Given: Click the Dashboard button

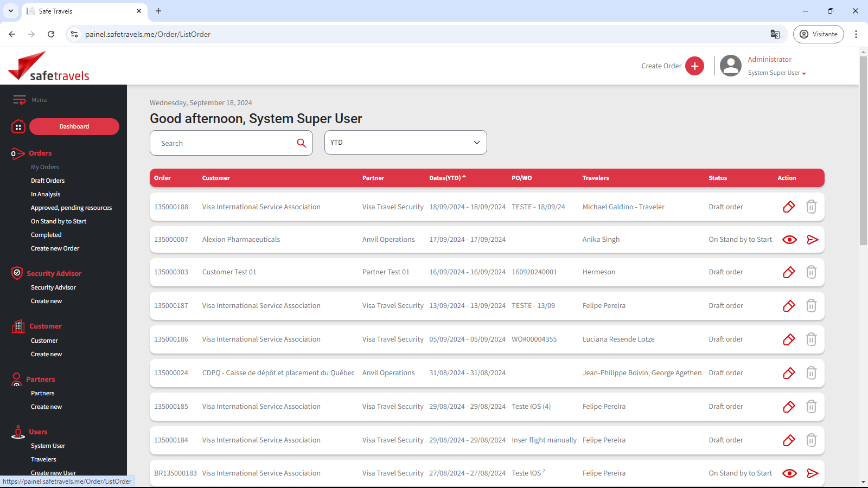Looking at the screenshot, I should tap(74, 126).
